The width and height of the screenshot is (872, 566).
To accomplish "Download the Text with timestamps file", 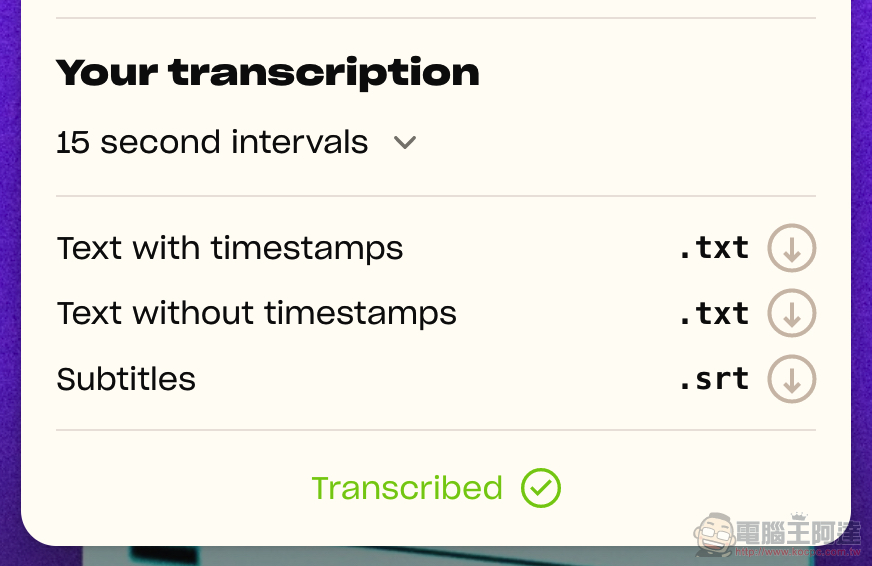I will pyautogui.click(x=792, y=249).
